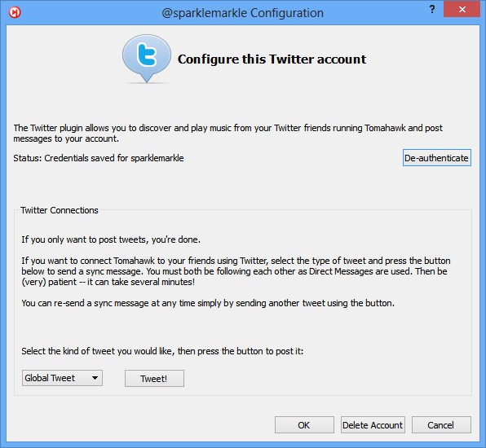Viewport: 486px width, 448px height.
Task: Click the 'Twitter Connections' group label
Action: point(60,210)
